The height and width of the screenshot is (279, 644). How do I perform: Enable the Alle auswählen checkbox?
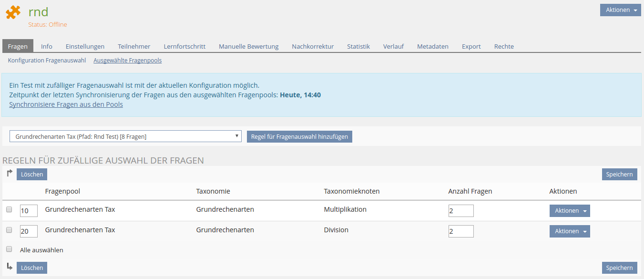9,249
